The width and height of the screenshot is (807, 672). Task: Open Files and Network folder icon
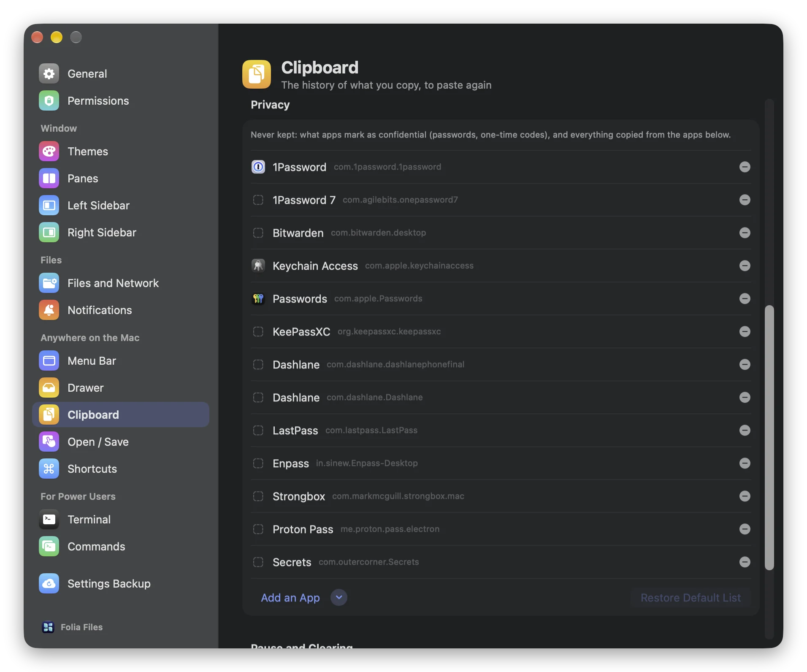[49, 283]
